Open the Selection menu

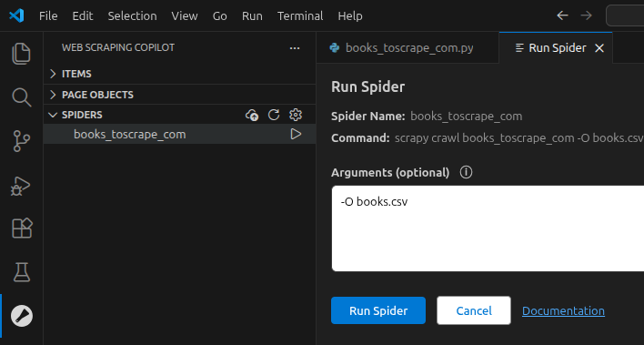pos(132,15)
